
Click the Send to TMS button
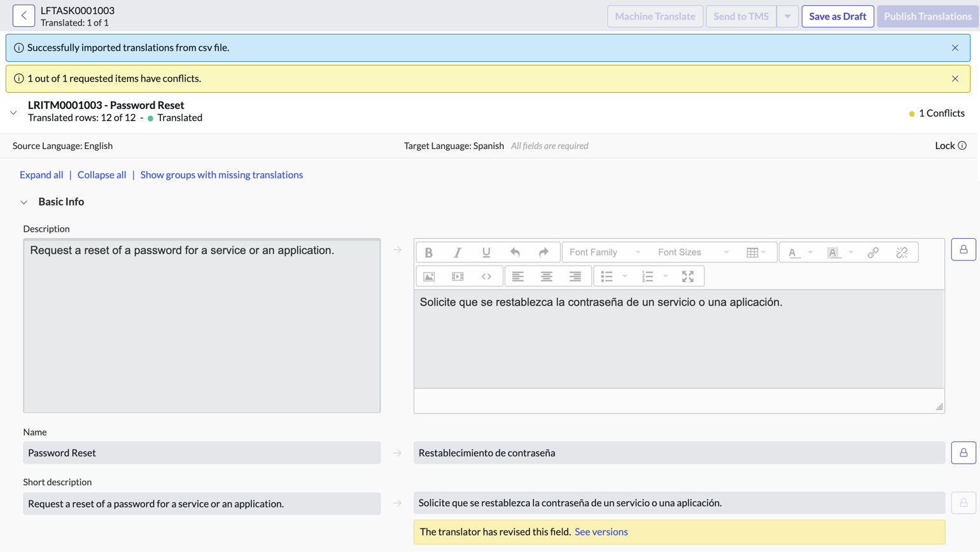click(741, 17)
